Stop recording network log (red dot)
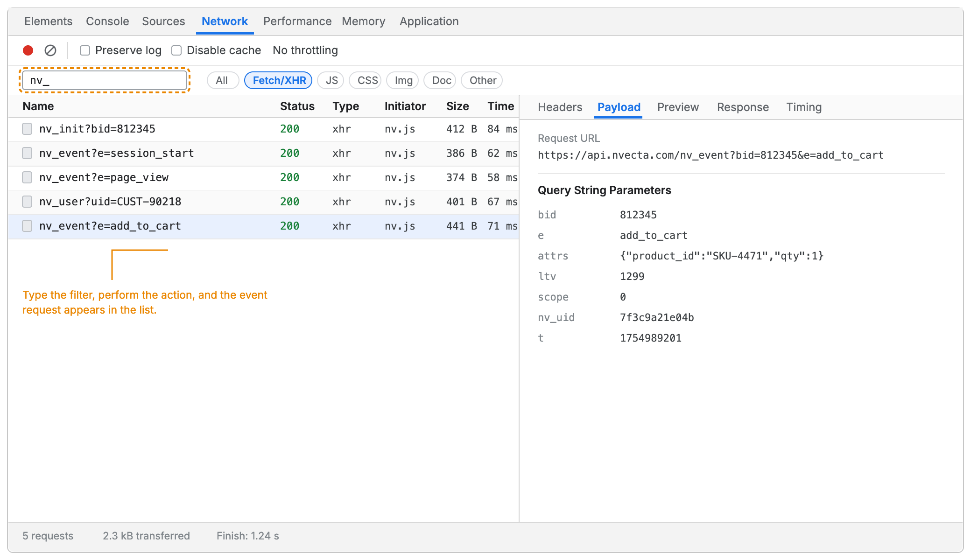This screenshot has height=560, width=971. point(28,50)
